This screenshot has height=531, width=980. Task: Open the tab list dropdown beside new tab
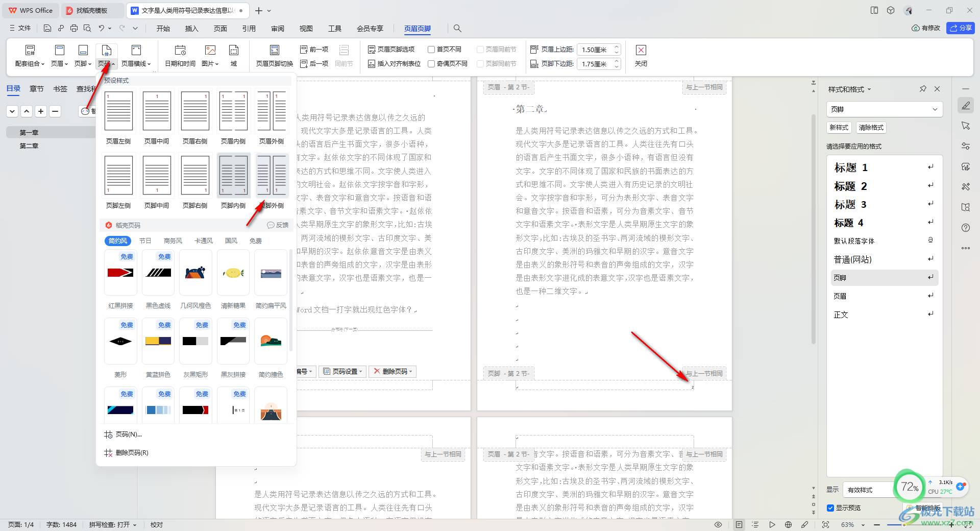(x=269, y=11)
